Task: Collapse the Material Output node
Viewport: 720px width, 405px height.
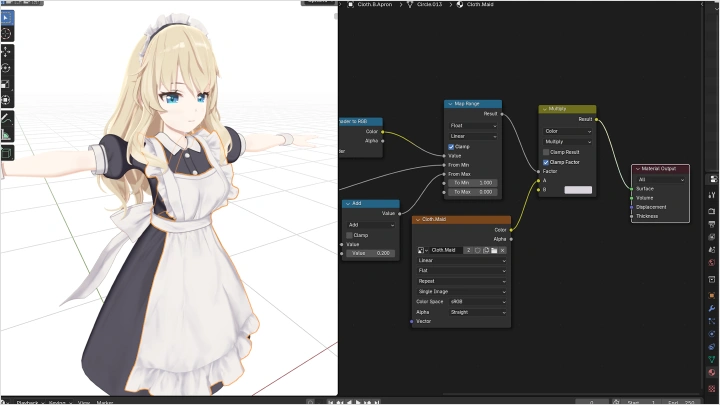Action: pyautogui.click(x=637, y=169)
